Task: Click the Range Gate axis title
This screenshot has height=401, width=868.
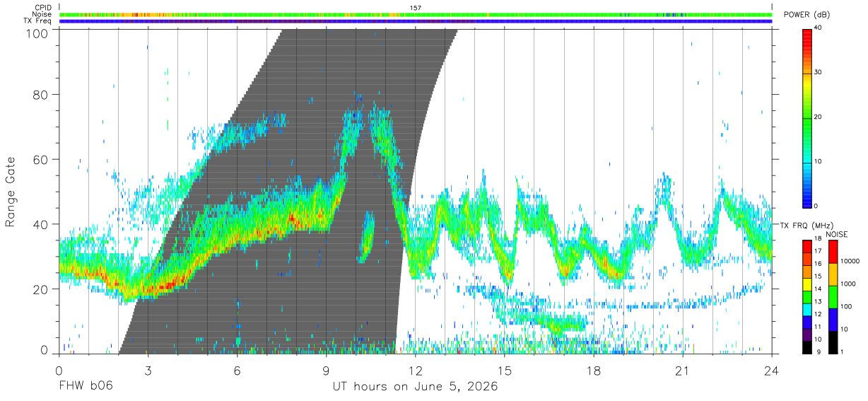Action: tap(11, 192)
